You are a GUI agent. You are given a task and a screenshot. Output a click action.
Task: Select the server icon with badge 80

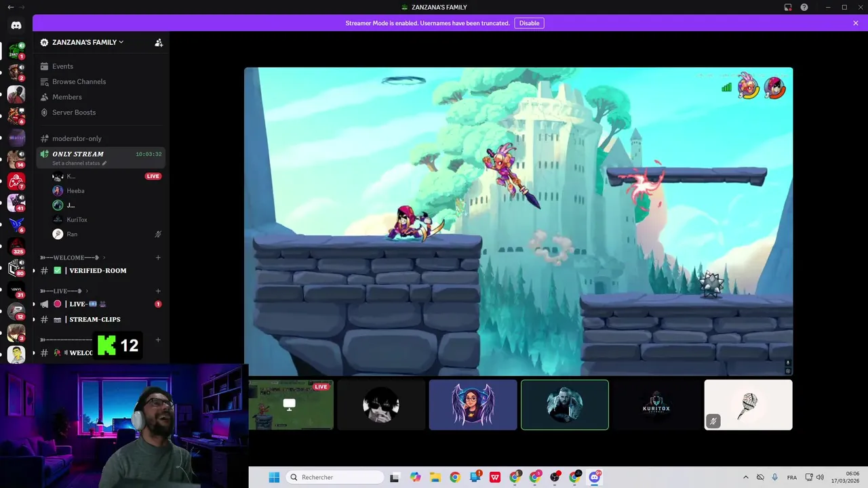(x=16, y=268)
